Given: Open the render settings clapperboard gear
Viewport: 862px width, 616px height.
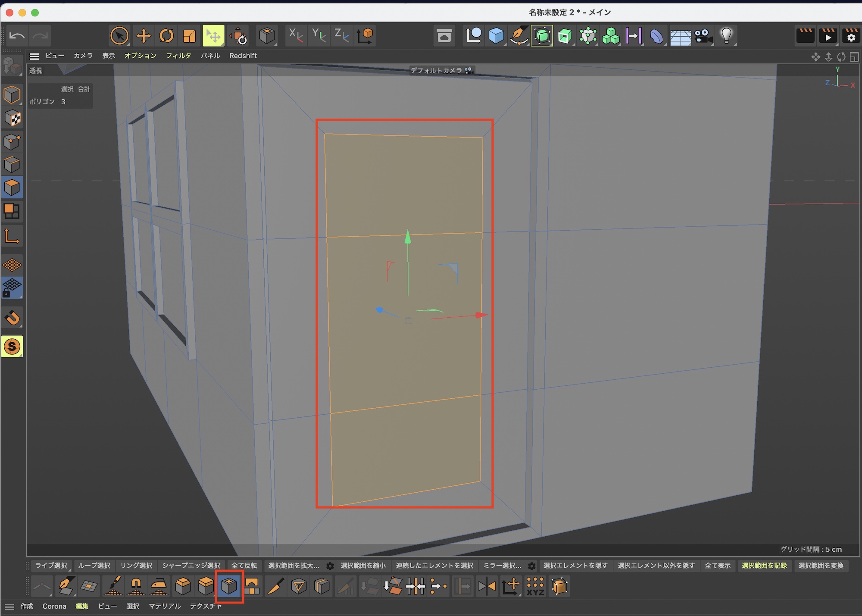Looking at the screenshot, I should click(x=851, y=36).
